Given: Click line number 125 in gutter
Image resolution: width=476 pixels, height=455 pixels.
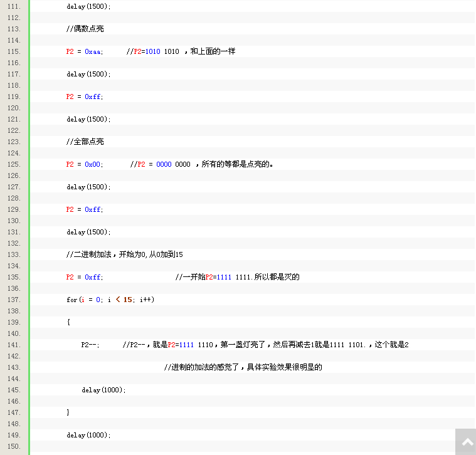Looking at the screenshot, I should [x=14, y=164].
